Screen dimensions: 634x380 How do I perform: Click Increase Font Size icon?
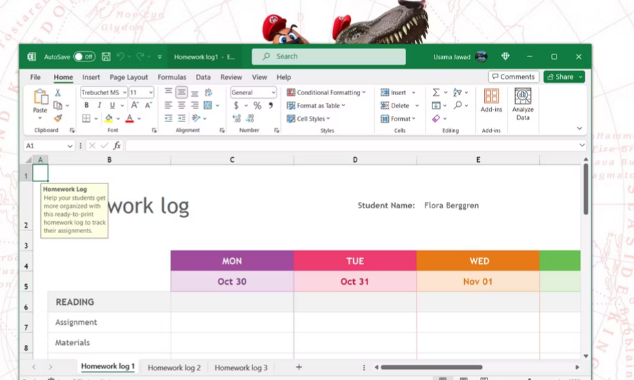tap(135, 106)
